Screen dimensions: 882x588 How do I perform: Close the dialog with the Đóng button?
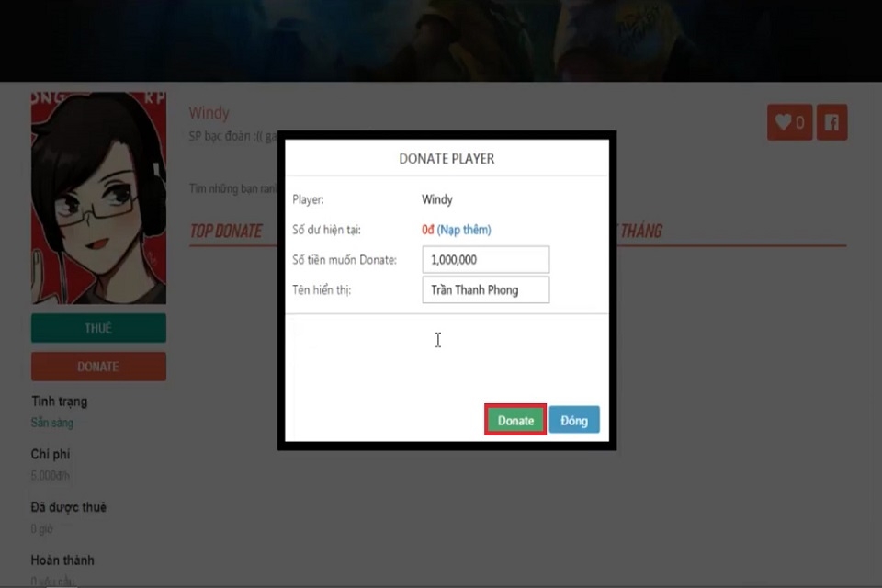pos(573,419)
